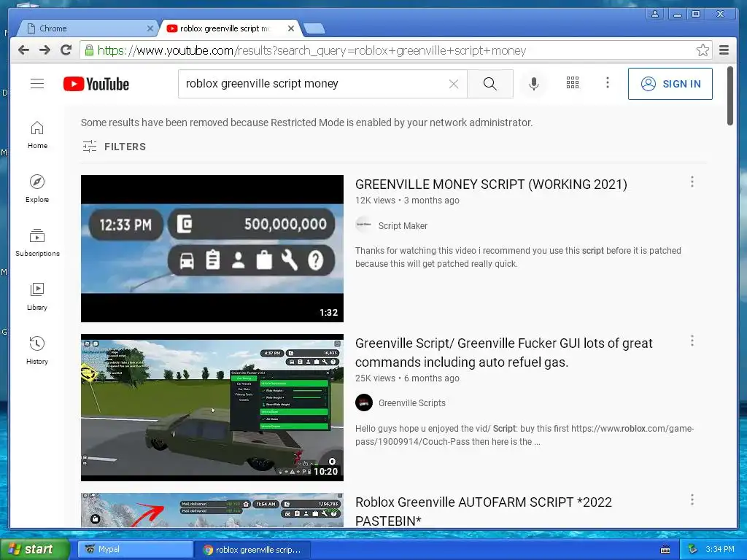Switch to Mypal in the taskbar

pos(136,549)
